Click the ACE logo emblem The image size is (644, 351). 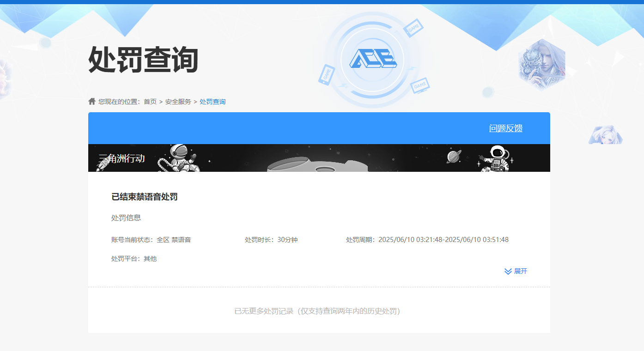coord(372,60)
